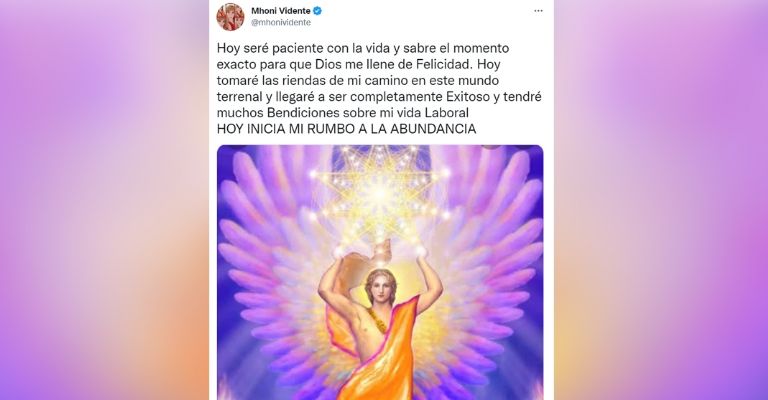The image size is (768, 400).
Task: Select the line 'HOY INICIA MI RUMBO A LA ABUNDANCIA'
Action: (346, 129)
